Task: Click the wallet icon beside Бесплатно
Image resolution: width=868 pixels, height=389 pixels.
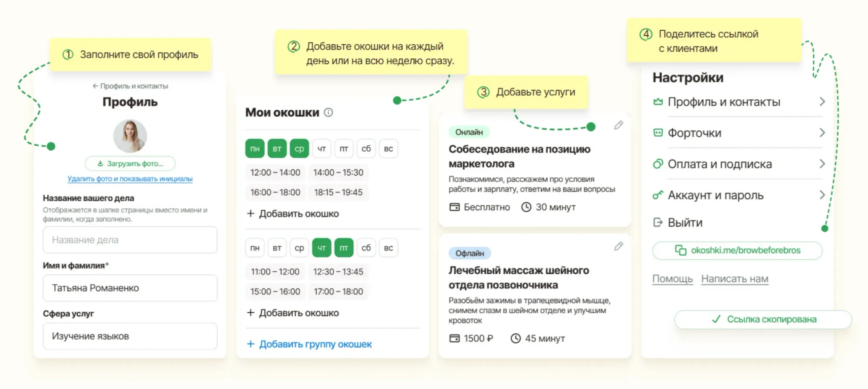Action: [454, 207]
